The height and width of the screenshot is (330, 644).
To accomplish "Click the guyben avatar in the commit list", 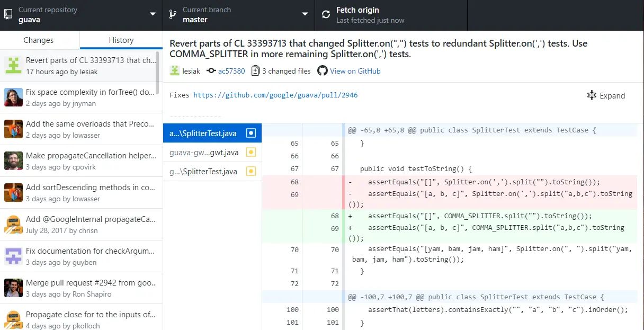I will click(13, 256).
